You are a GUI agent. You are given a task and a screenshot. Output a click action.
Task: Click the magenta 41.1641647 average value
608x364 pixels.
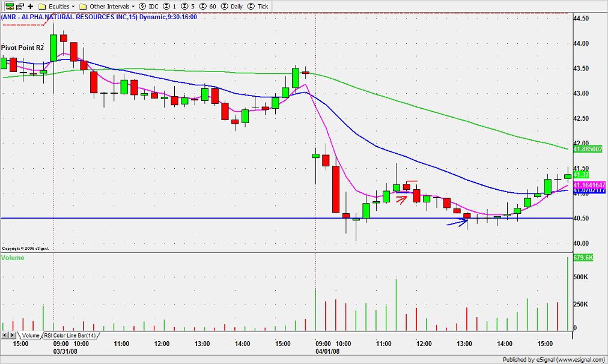tap(589, 185)
